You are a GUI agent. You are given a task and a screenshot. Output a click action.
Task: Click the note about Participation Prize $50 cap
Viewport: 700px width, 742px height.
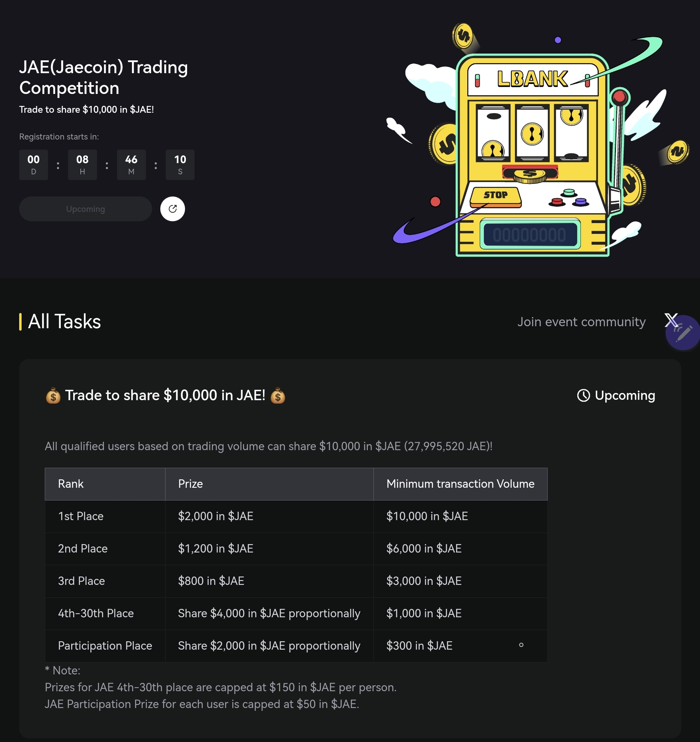pos(202,704)
